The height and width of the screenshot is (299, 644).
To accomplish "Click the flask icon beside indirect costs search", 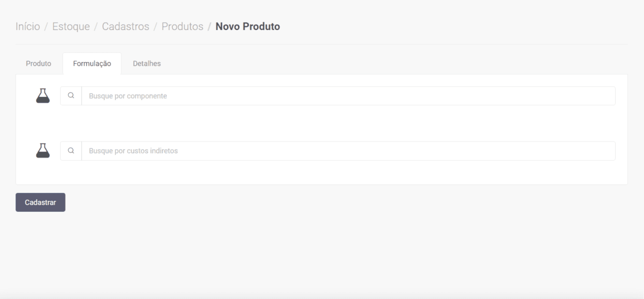I will tap(43, 151).
